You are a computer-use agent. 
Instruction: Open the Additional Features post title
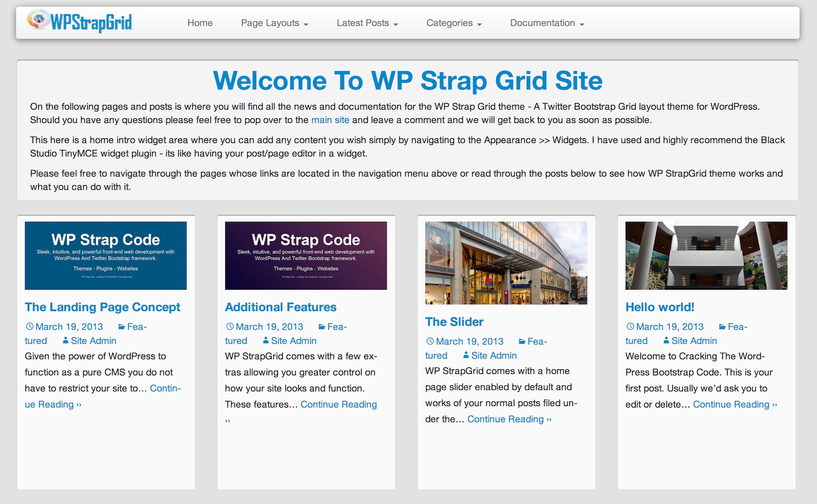[280, 307]
